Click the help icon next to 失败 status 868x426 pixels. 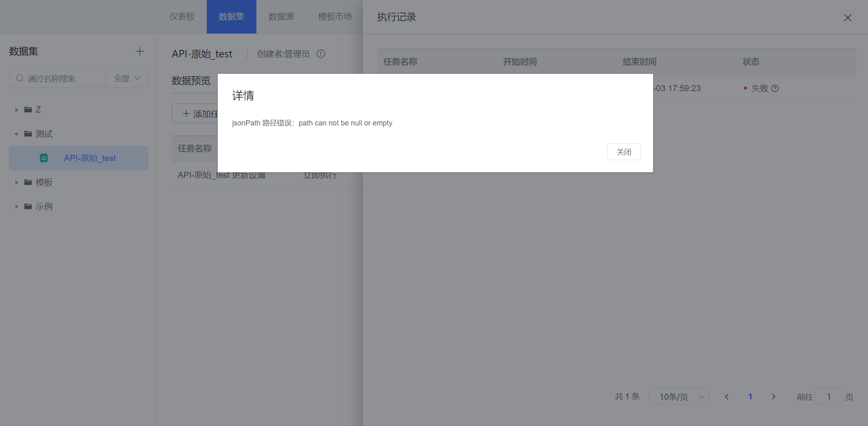click(x=775, y=88)
